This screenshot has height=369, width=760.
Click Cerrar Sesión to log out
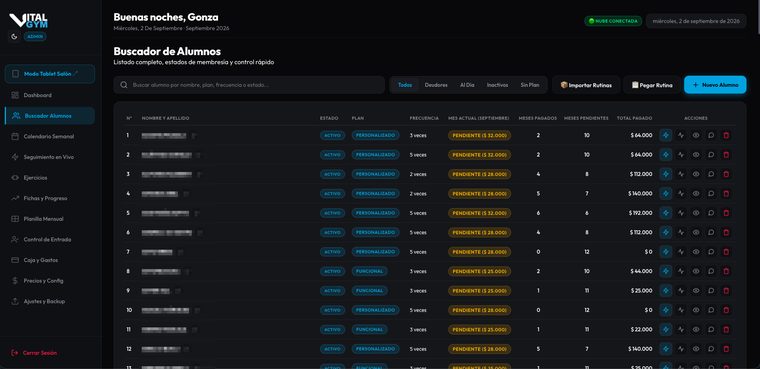(x=34, y=353)
